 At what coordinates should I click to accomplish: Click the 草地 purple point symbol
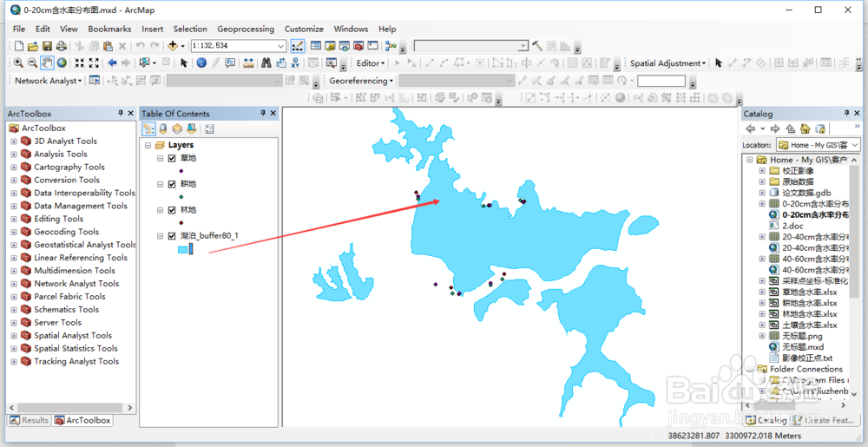point(181,170)
